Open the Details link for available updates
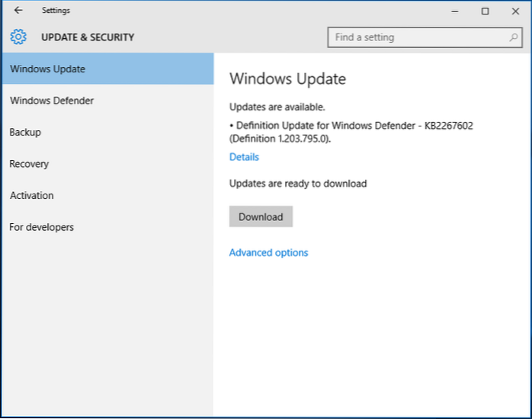 [244, 157]
